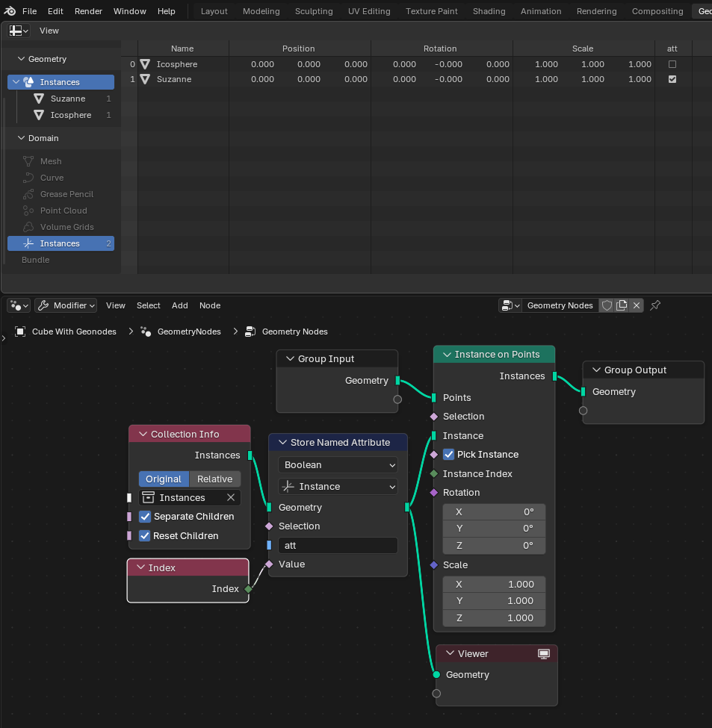Open the node editor type selector
Screen dimensions: 712x728
[19, 305]
